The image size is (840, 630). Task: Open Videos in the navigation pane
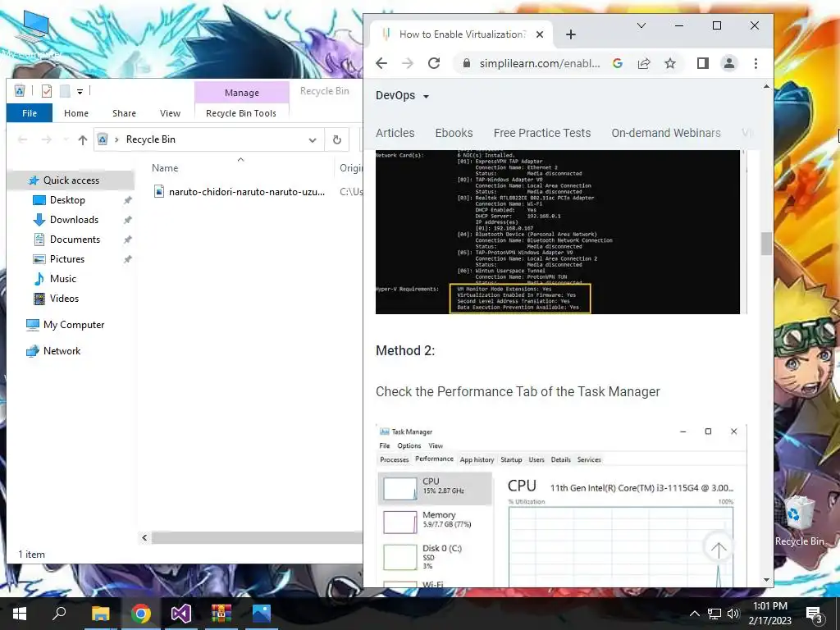pos(64,299)
